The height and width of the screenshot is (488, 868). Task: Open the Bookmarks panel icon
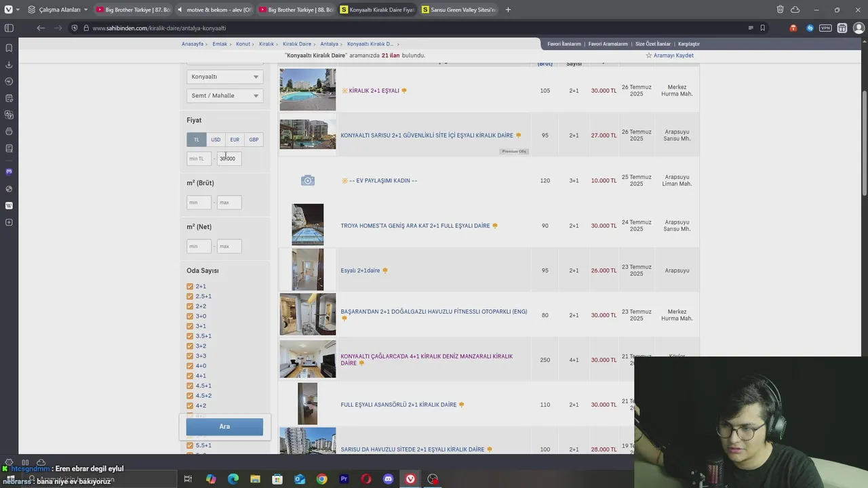[x=9, y=48]
